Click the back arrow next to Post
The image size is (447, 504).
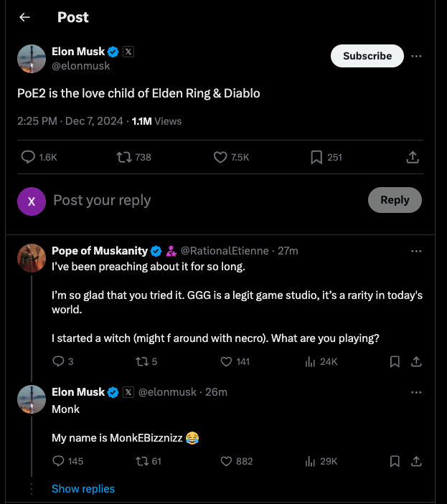(x=25, y=17)
